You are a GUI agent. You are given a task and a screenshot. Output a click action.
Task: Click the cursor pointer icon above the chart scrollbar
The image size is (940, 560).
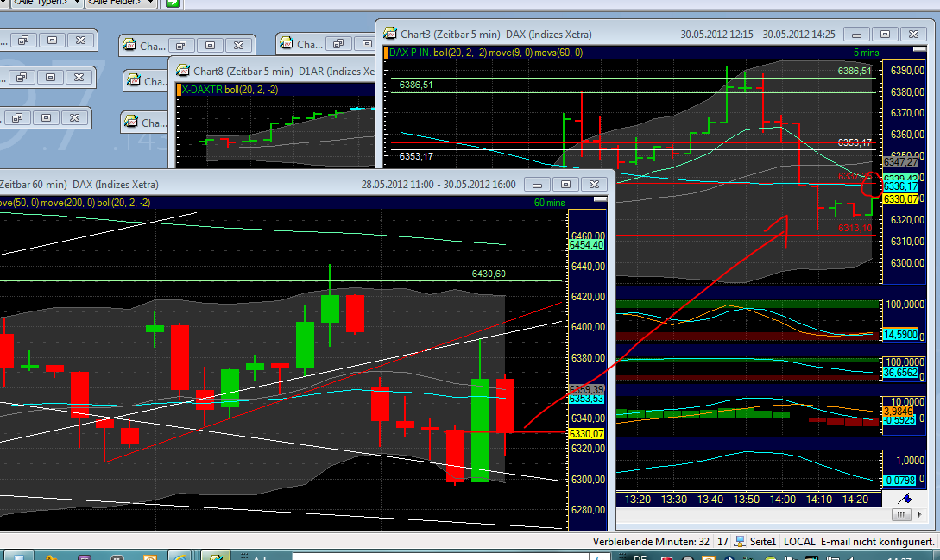coord(905,499)
